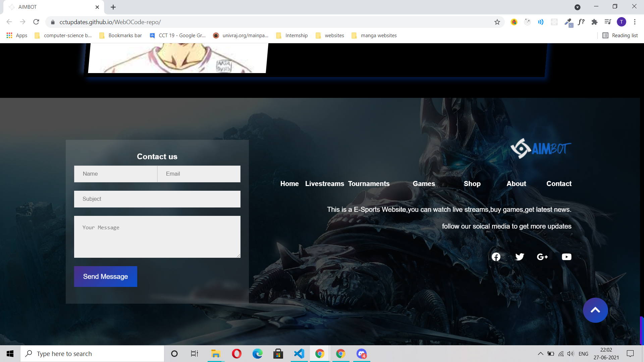Screen dimensions: 644x362
Task: Click the AIMBOT logo in footer
Action: point(541,148)
